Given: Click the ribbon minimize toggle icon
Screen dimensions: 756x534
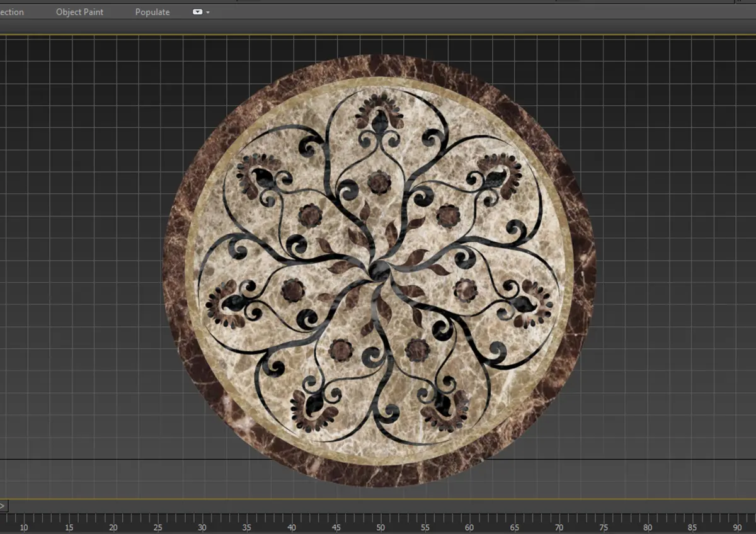Looking at the screenshot, I should 197,12.
